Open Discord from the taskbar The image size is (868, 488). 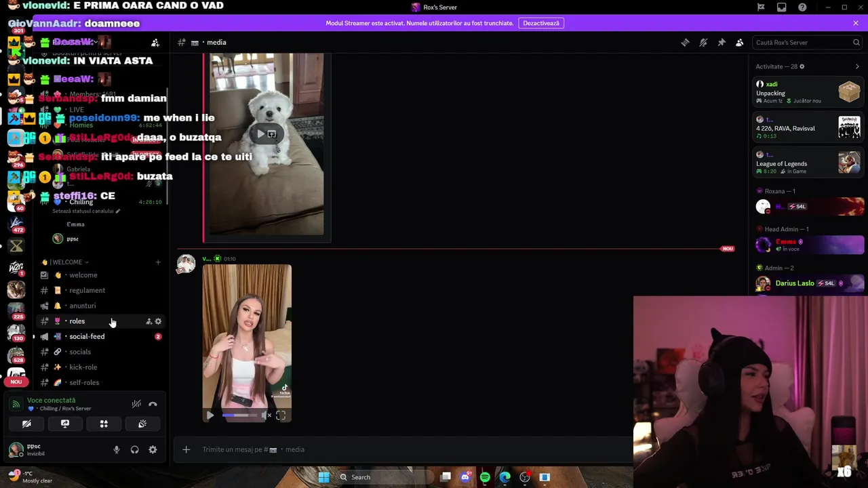465,477
